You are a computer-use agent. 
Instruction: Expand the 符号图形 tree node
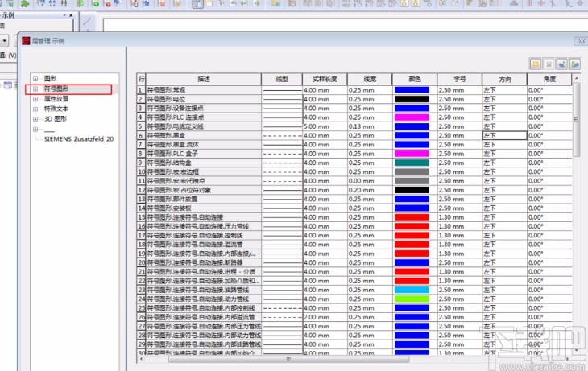pos(35,89)
